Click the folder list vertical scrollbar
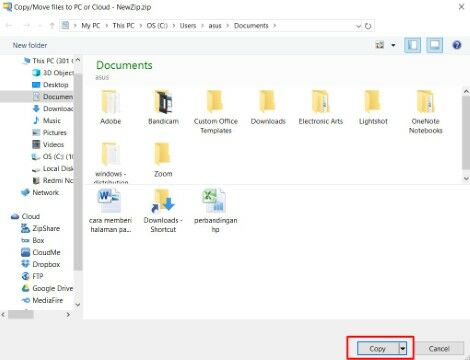The height and width of the screenshot is (360, 470). click(x=466, y=133)
